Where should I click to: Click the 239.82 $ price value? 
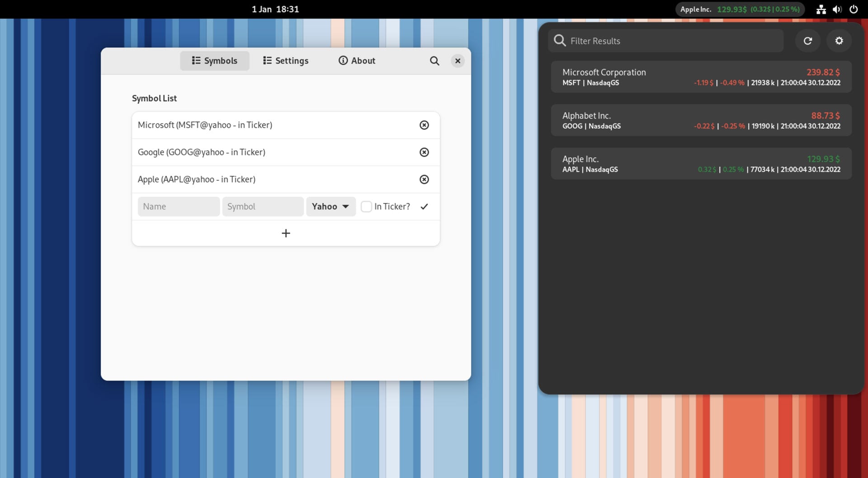[823, 72]
